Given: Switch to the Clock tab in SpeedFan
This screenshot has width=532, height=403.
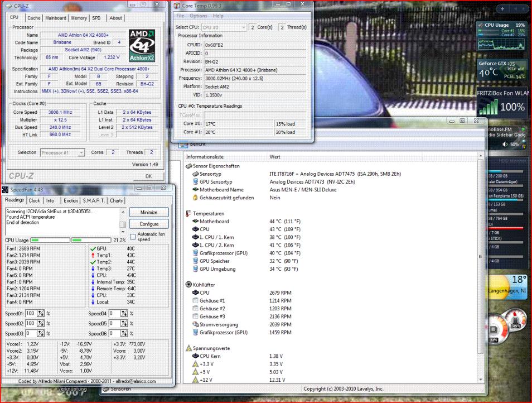Looking at the screenshot, I should (x=34, y=200).
